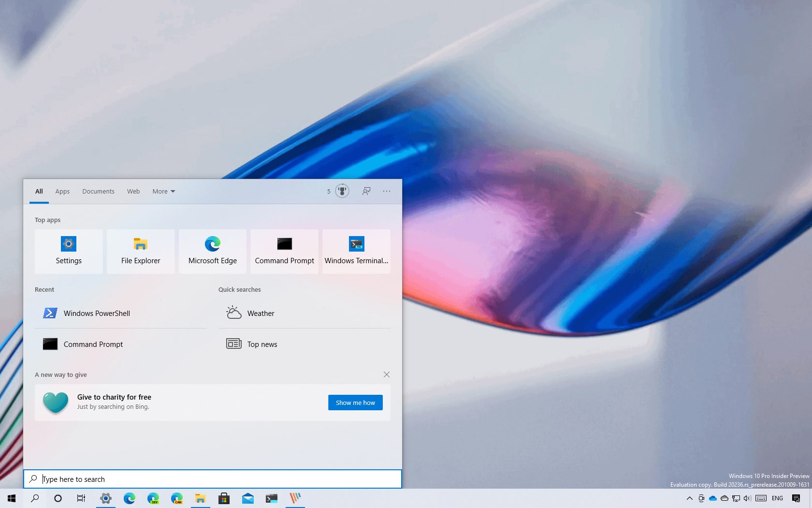Switch to the All tab
The height and width of the screenshot is (508, 812).
tap(39, 191)
